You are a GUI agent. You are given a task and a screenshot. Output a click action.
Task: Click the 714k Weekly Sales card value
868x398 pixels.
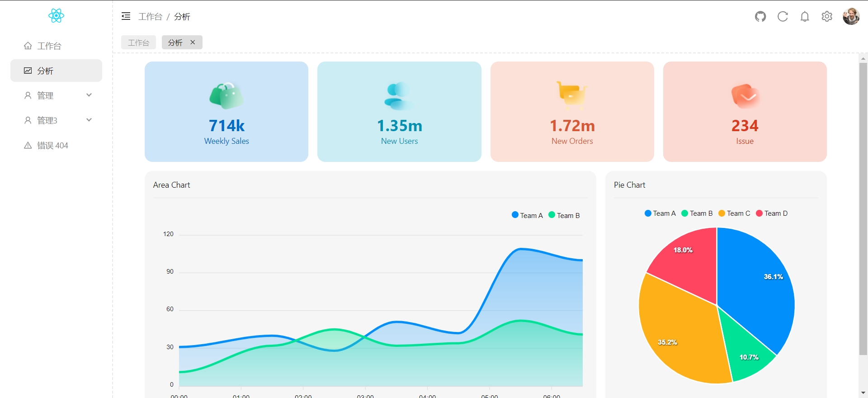(x=226, y=125)
